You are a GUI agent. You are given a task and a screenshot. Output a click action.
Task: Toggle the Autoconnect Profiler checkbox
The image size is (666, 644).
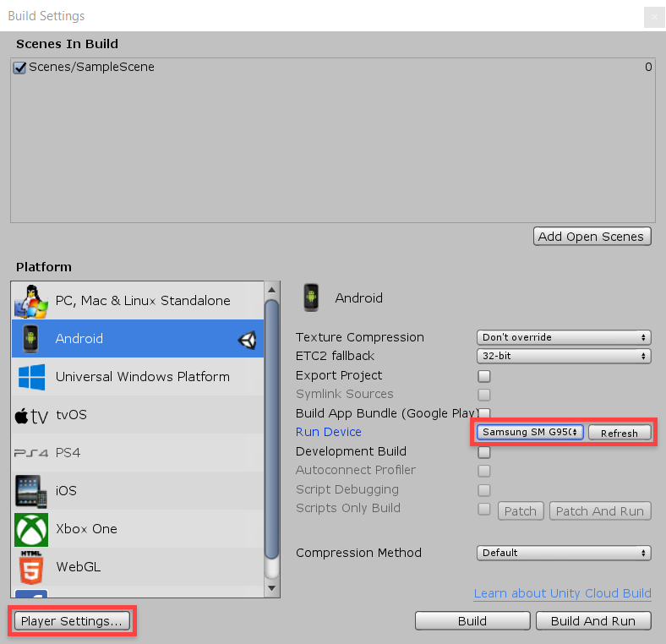click(483, 471)
